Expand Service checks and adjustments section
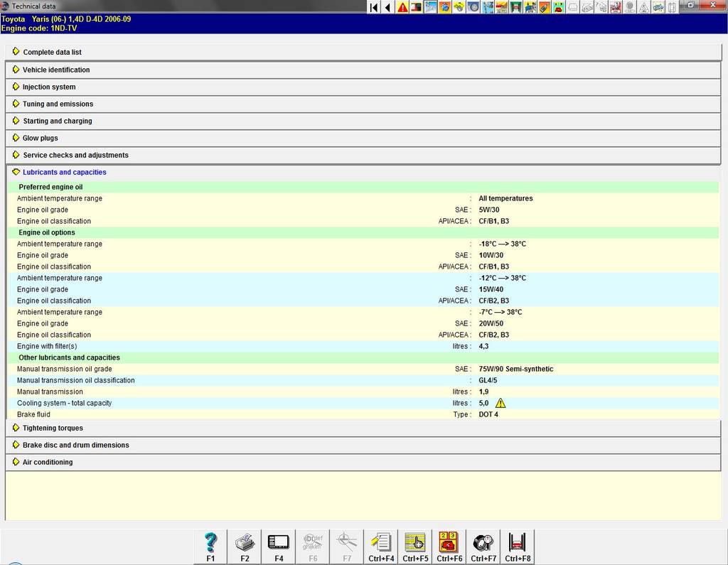This screenshot has width=728, height=565. click(x=363, y=155)
